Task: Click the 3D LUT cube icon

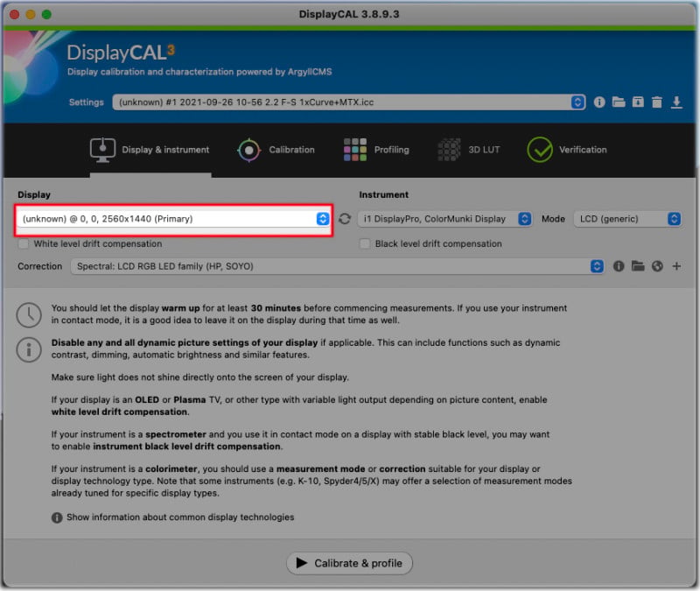Action: pyautogui.click(x=449, y=150)
